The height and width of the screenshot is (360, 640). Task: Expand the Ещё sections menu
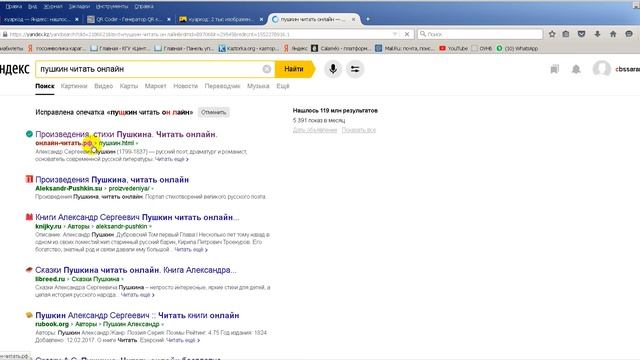[x=283, y=86]
